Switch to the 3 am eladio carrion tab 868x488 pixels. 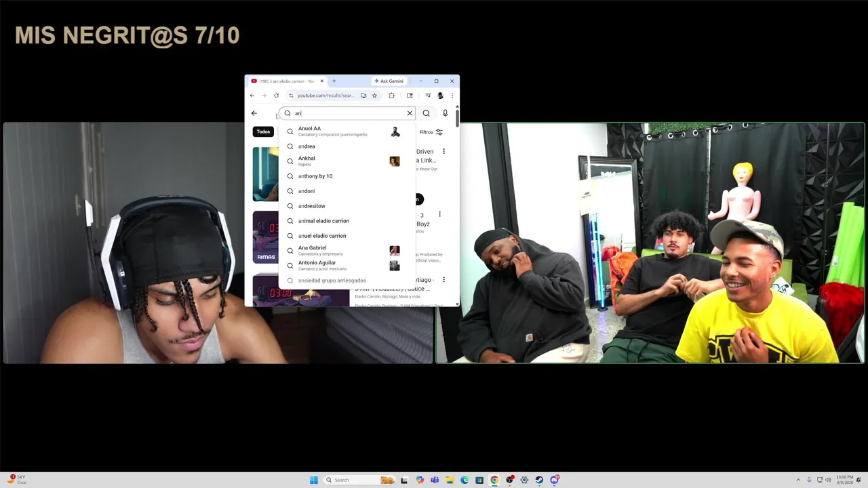click(x=283, y=81)
